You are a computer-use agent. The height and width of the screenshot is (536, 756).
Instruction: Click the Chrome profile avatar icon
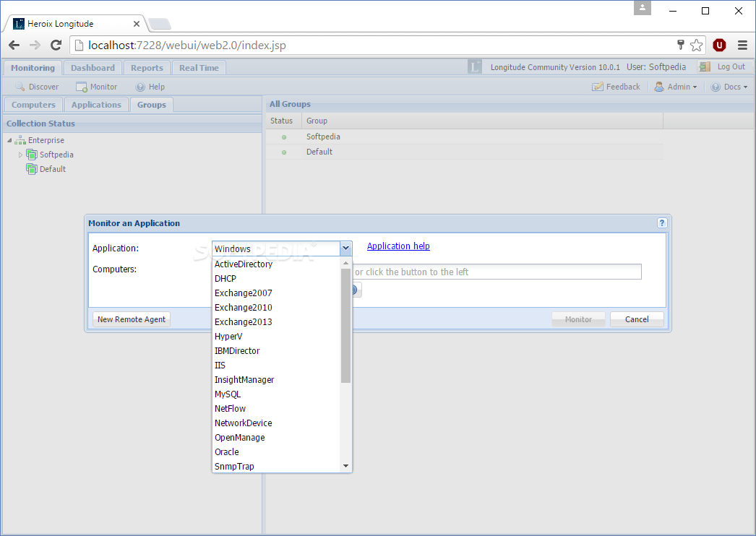[643, 8]
